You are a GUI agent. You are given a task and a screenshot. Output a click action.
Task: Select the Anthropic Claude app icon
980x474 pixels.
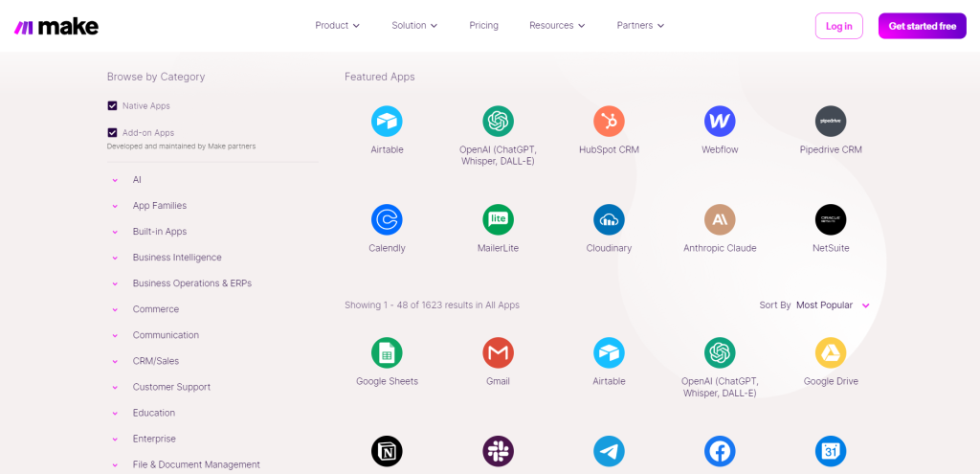(x=720, y=219)
